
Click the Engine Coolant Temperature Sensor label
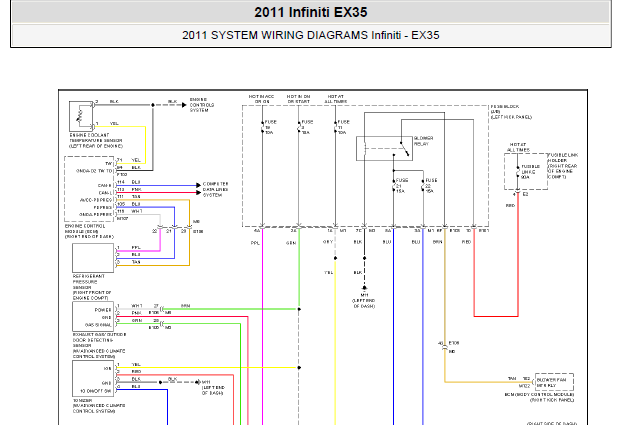click(x=96, y=140)
